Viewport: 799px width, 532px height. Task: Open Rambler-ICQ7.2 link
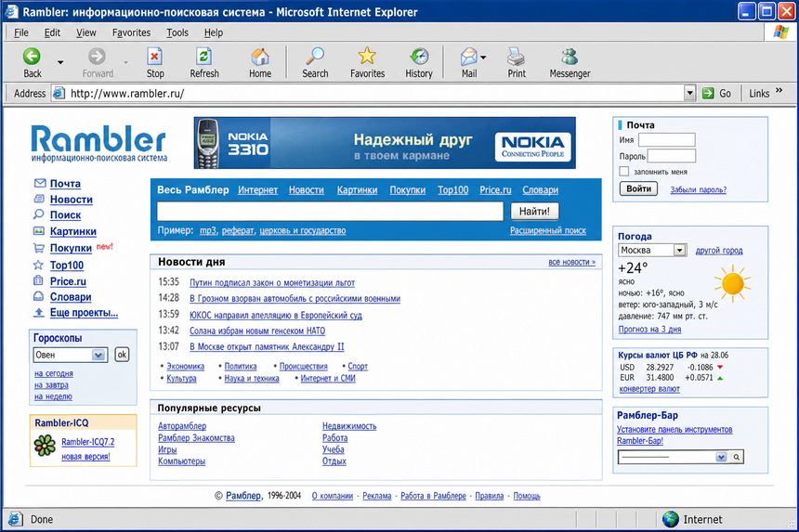coord(87,442)
